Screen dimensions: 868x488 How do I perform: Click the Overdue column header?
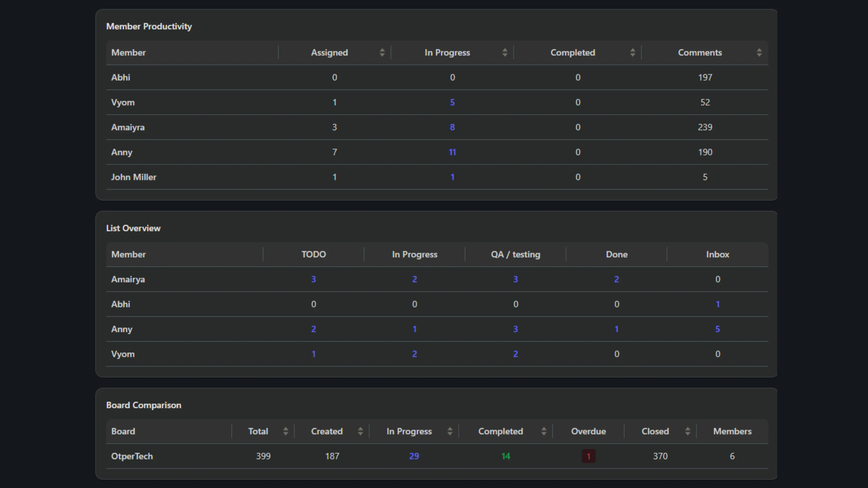click(588, 431)
